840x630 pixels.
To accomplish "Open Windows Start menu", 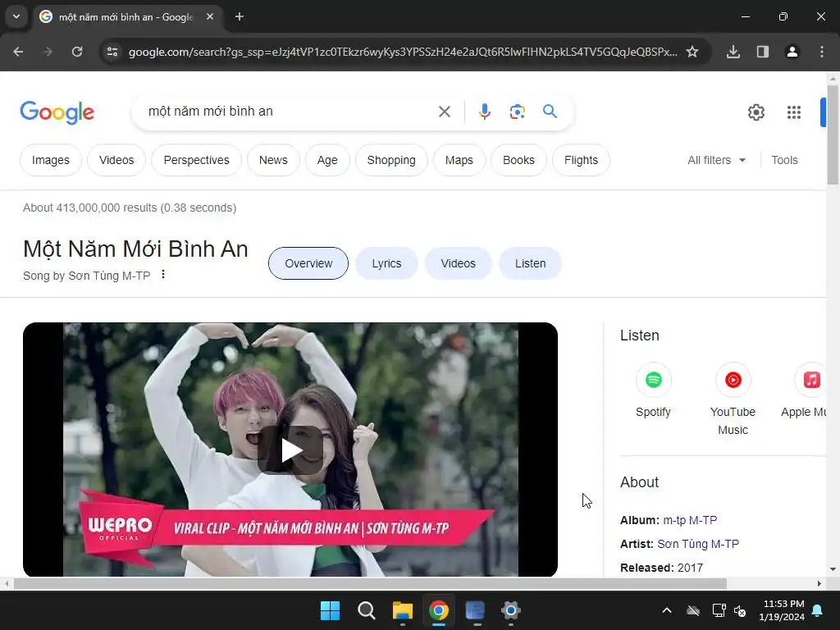I will [x=330, y=610].
